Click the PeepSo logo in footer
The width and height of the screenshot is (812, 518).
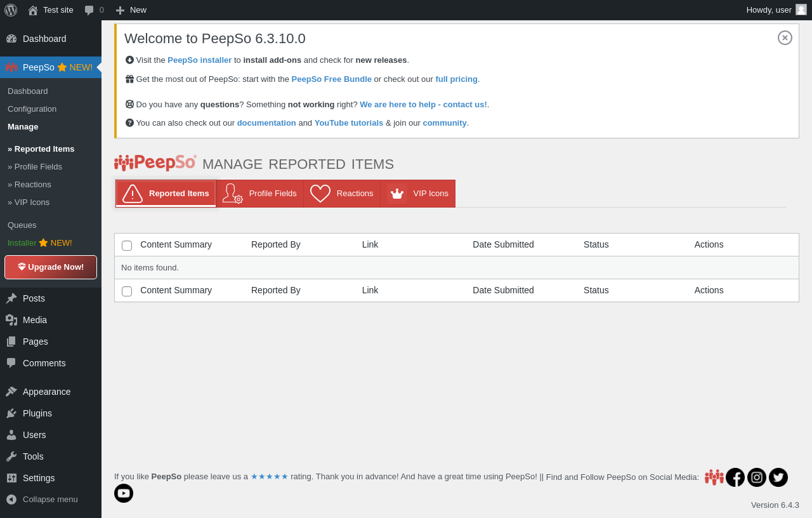714,477
